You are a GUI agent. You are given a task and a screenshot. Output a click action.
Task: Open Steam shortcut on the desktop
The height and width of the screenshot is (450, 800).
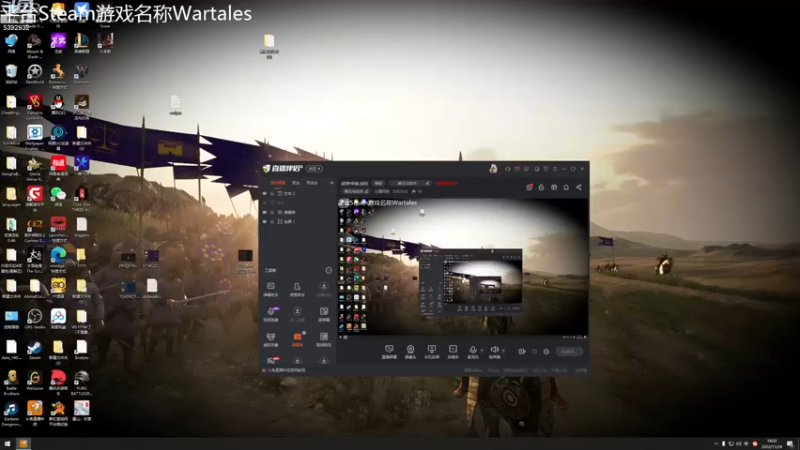pyautogui.click(x=34, y=351)
